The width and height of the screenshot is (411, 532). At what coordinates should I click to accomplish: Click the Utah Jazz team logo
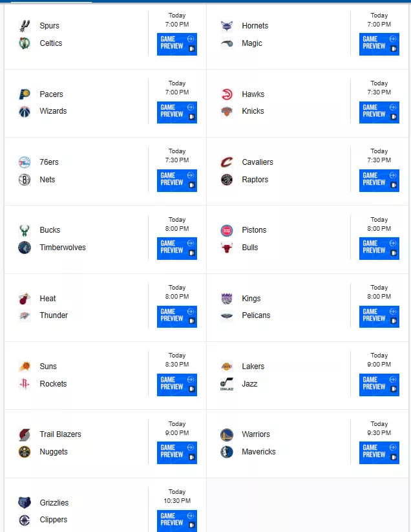[227, 384]
